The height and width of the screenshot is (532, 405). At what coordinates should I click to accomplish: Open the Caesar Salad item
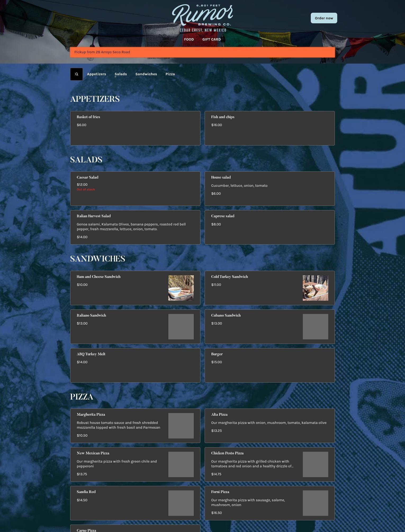(x=135, y=189)
